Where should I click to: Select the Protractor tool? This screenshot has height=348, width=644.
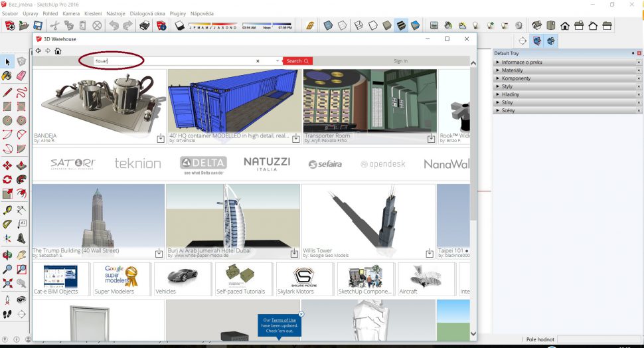7,224
